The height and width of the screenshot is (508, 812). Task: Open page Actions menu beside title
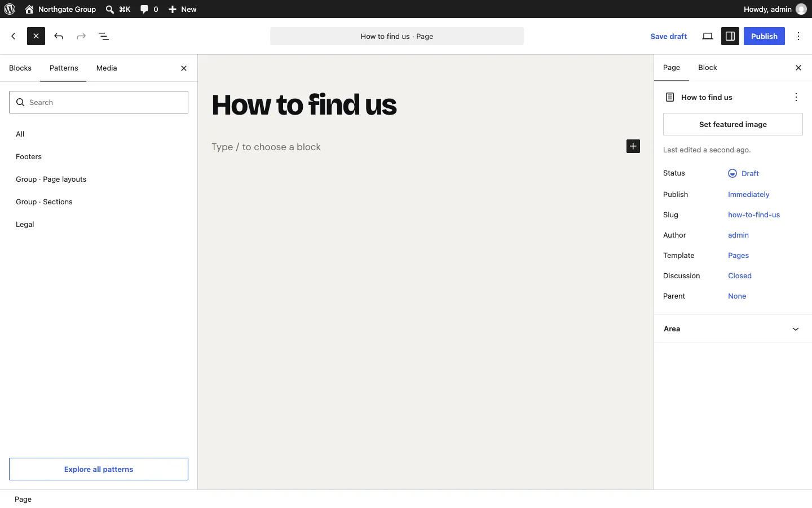(x=796, y=97)
